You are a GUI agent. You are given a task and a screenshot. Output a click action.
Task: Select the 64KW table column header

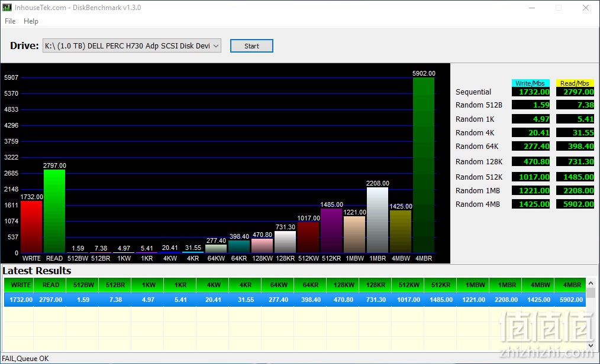(x=278, y=285)
